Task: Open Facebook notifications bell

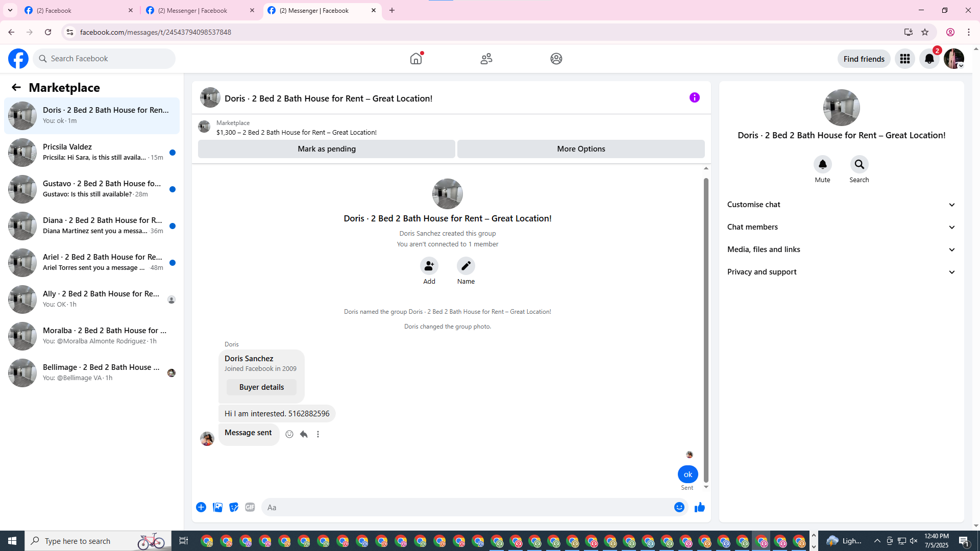Action: click(929, 59)
